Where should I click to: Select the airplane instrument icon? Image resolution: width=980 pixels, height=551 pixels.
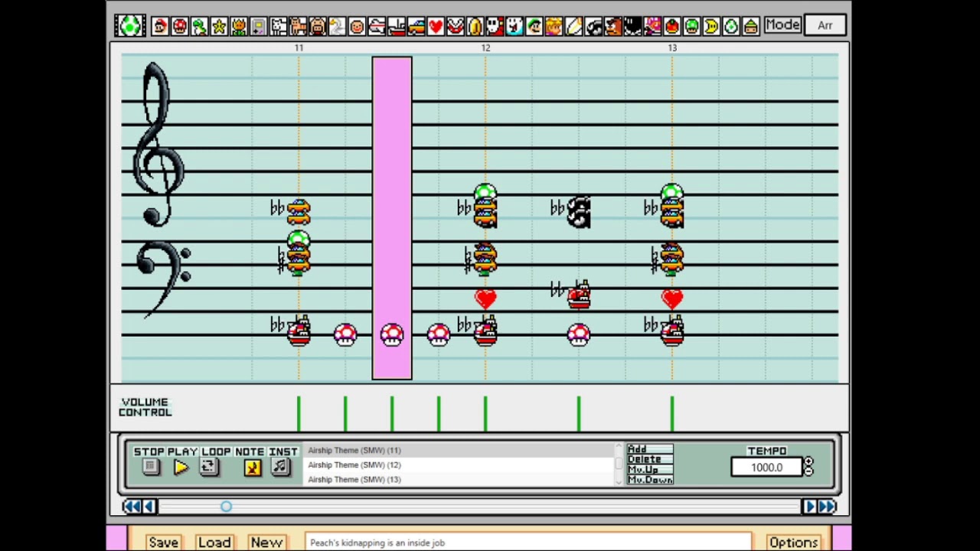click(x=377, y=27)
